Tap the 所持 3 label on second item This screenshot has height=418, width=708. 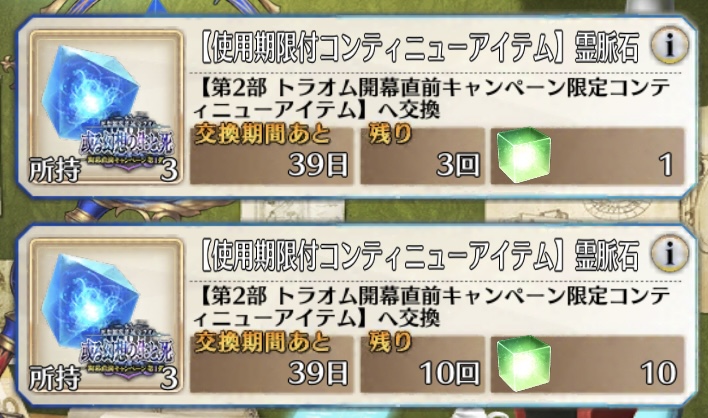click(103, 378)
